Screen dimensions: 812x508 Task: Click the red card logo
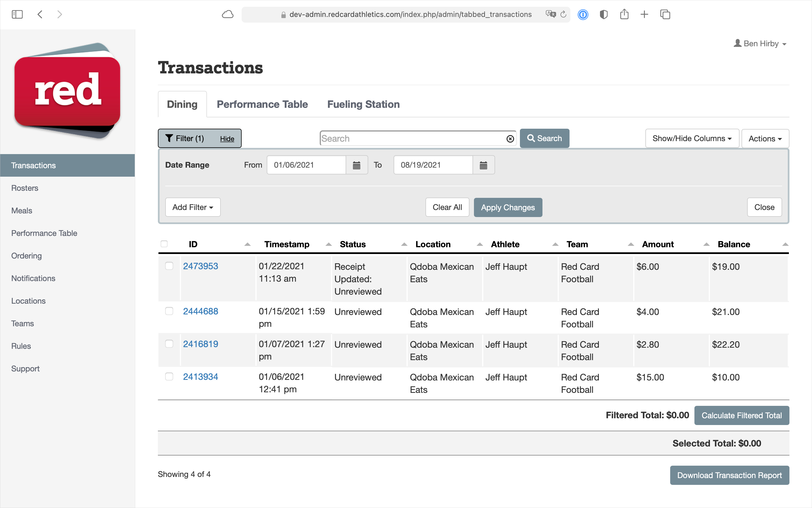(67, 91)
